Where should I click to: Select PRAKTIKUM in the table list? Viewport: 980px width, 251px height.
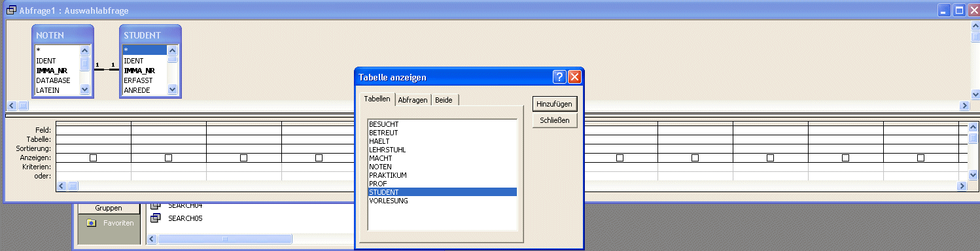tap(442, 175)
